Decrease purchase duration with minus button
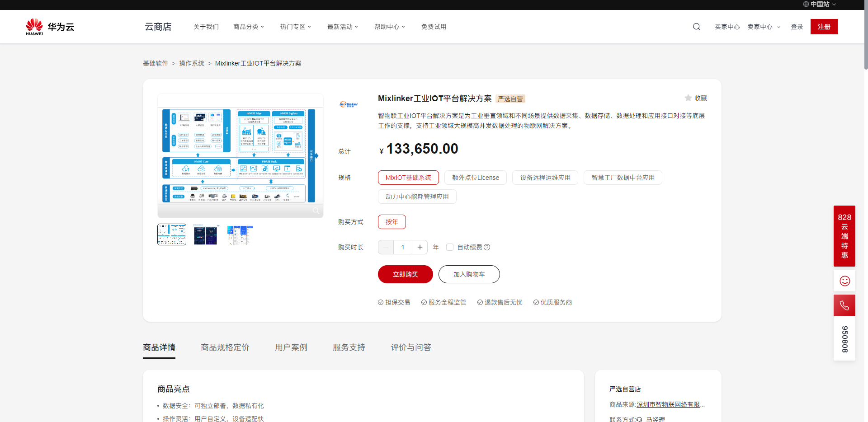 (386, 247)
